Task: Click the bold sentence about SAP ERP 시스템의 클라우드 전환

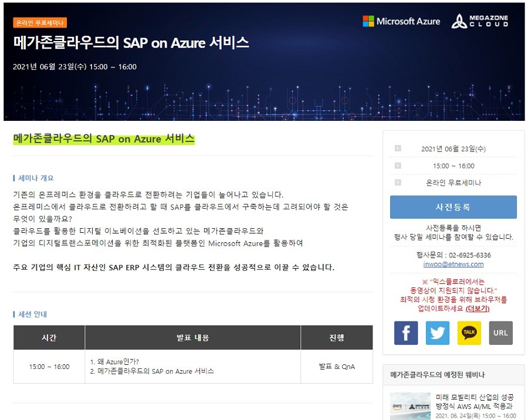Action: [174, 267]
